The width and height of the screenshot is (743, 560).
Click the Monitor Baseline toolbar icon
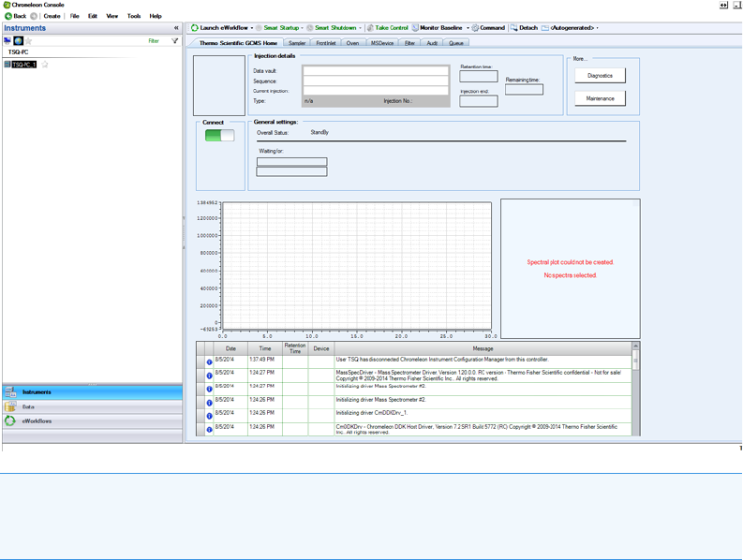coord(415,28)
